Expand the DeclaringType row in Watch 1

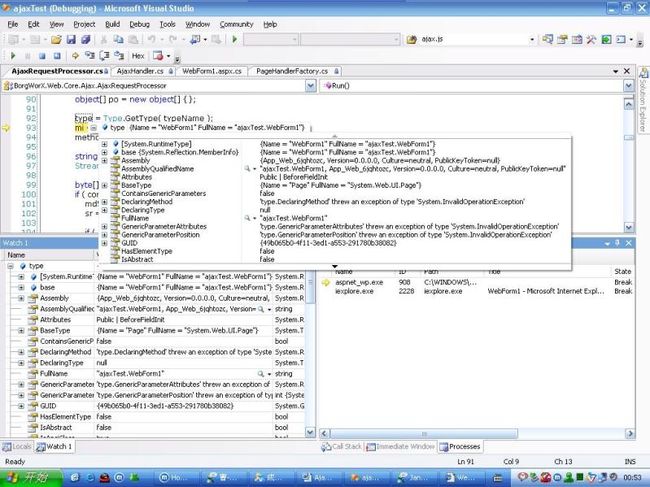[21, 363]
